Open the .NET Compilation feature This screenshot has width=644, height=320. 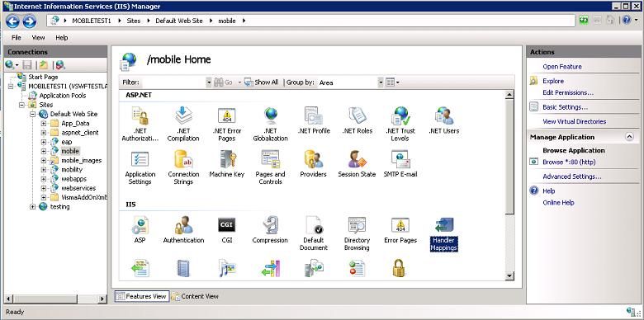pyautogui.click(x=183, y=124)
